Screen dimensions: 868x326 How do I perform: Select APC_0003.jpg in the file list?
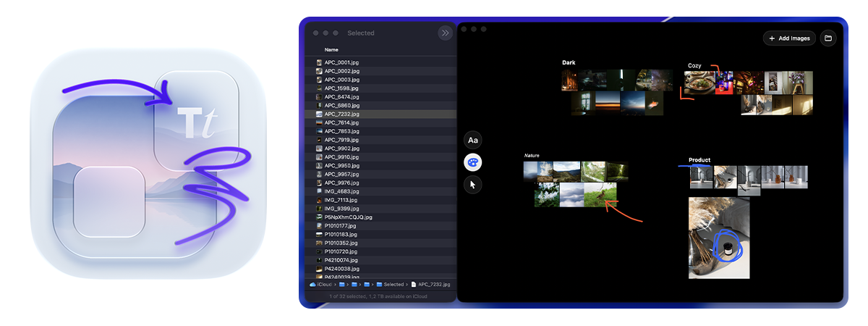[380, 80]
